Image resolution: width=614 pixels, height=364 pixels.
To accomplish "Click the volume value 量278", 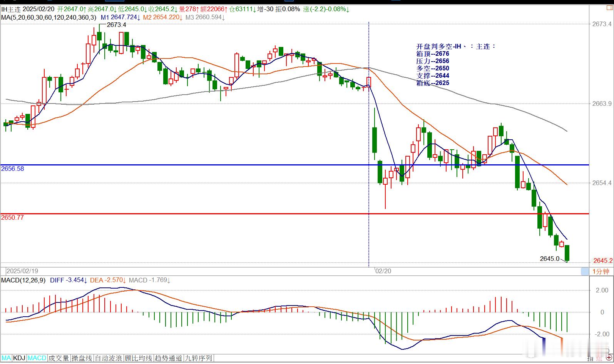I will (189, 9).
